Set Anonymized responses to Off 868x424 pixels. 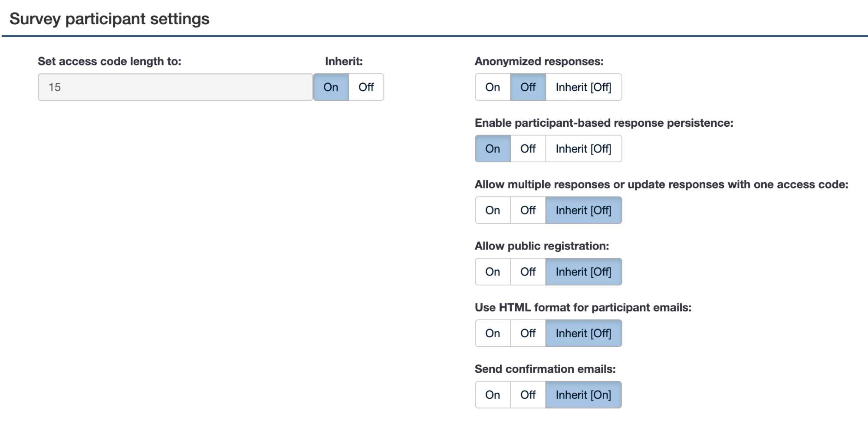tap(528, 87)
